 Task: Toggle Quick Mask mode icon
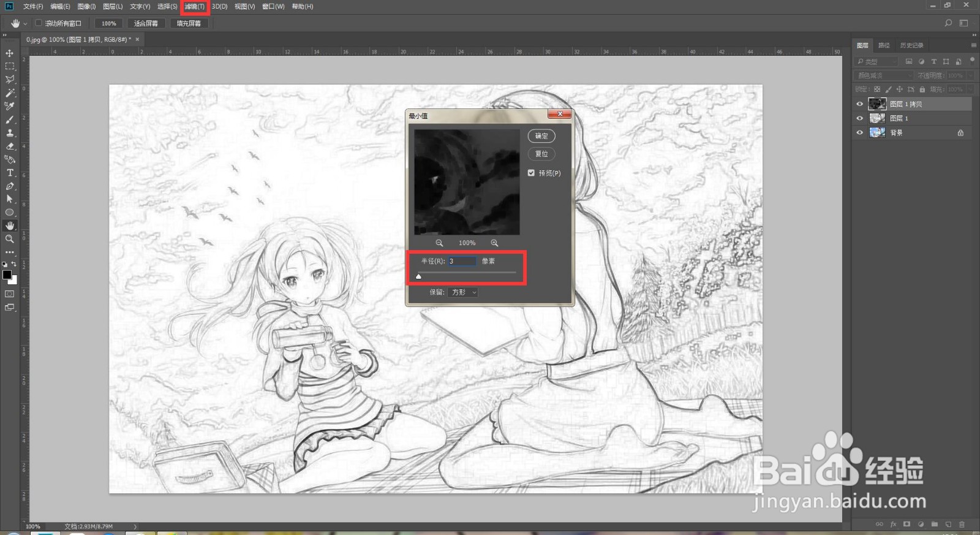pos(10,294)
